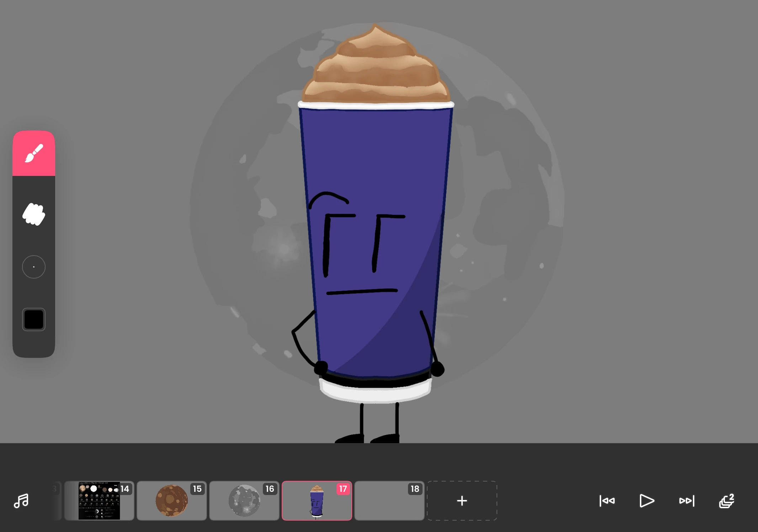The image size is (758, 532).
Task: Open the brush size circle control
Action: pyautogui.click(x=34, y=267)
